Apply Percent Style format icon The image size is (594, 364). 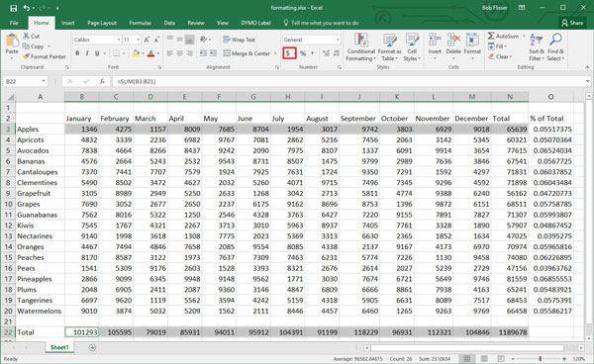[303, 53]
